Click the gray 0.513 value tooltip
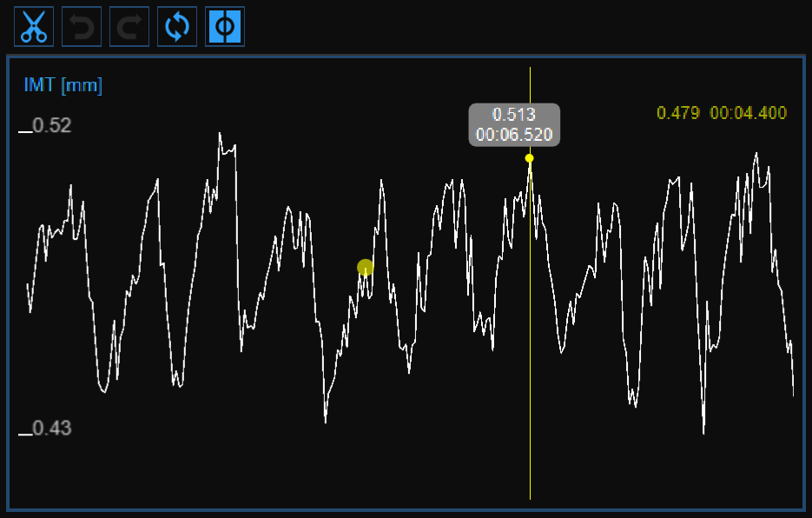This screenshot has width=812, height=518. tap(514, 115)
